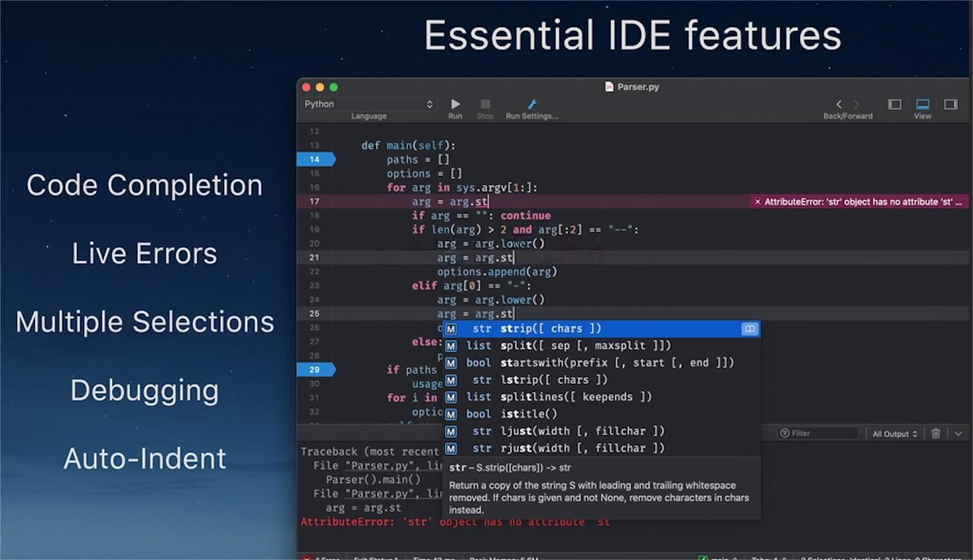
Task: Click the Run play button
Action: tap(455, 104)
